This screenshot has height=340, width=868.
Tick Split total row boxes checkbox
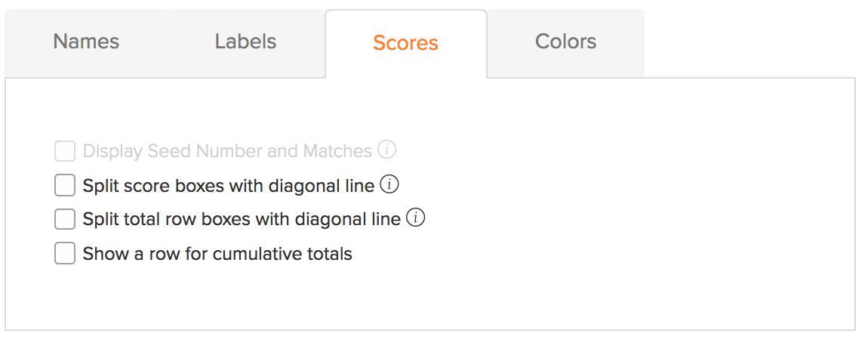tap(65, 219)
